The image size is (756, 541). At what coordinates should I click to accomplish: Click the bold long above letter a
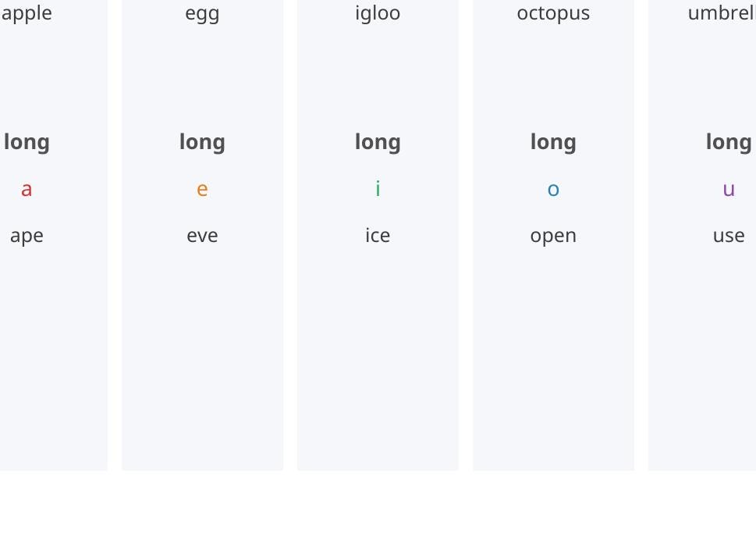point(27,142)
